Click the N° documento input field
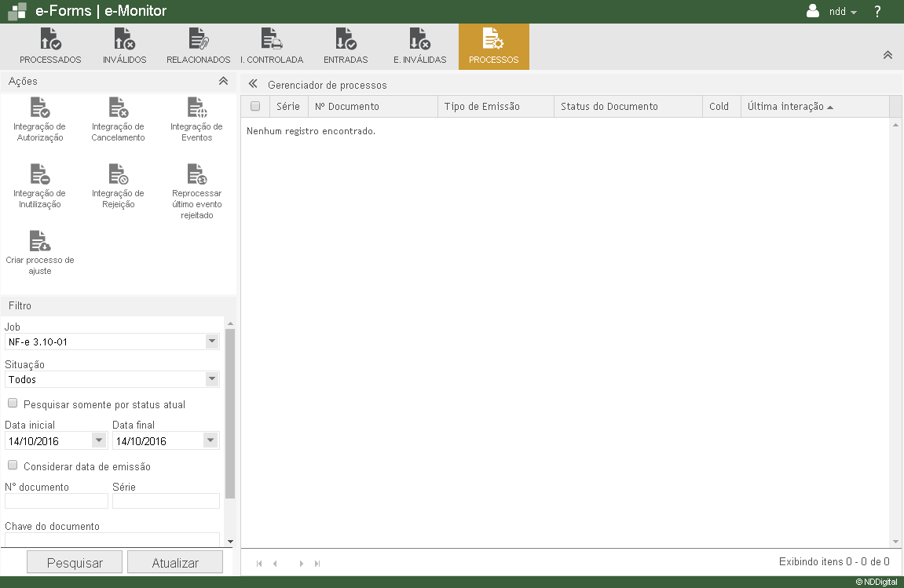 57,501
